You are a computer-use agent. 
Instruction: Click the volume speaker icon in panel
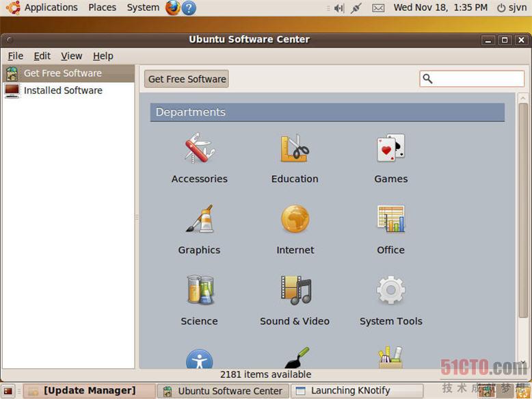click(338, 8)
